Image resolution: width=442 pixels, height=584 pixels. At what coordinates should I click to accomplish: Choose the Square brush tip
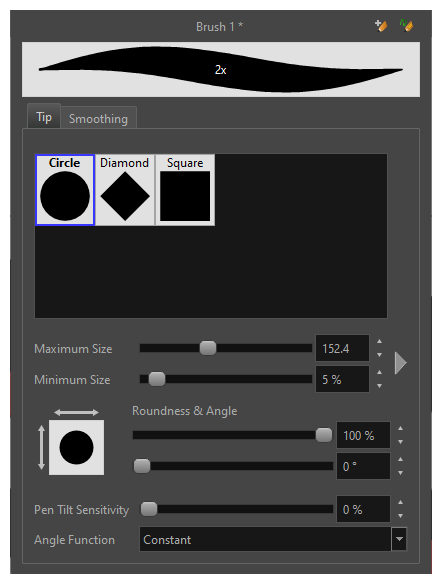coord(185,190)
